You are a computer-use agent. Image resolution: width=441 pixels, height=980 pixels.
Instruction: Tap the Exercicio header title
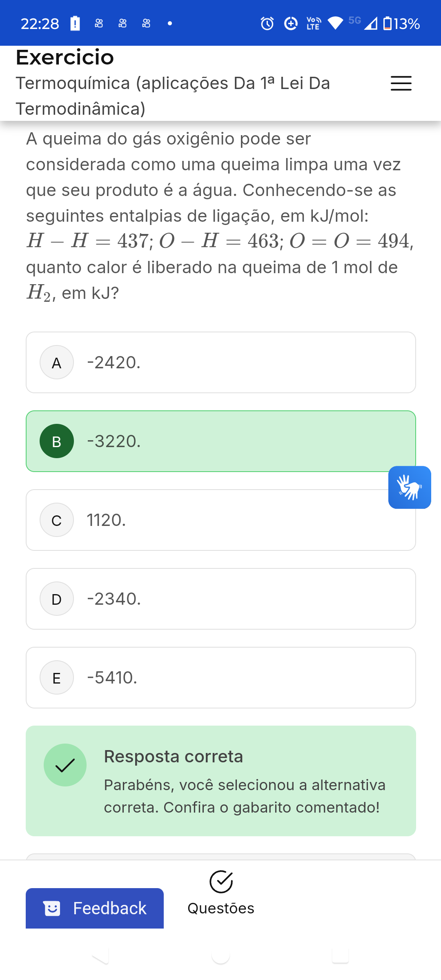point(65,57)
